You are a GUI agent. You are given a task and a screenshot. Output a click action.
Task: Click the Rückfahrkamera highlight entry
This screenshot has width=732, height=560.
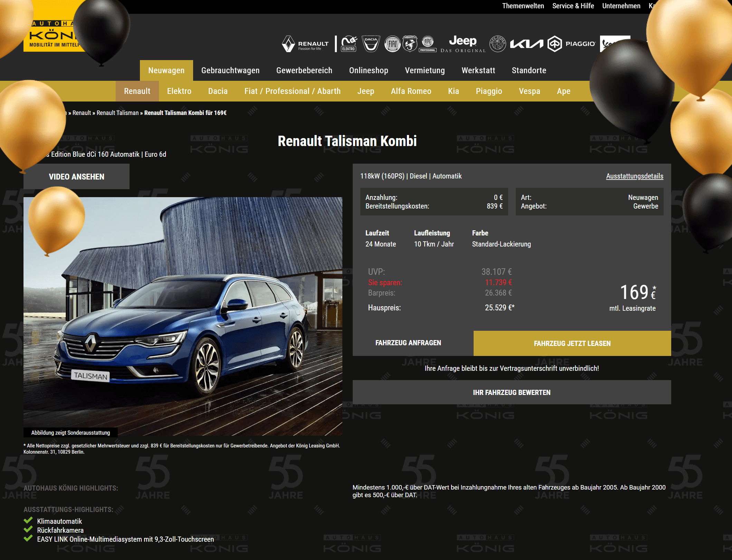point(60,530)
